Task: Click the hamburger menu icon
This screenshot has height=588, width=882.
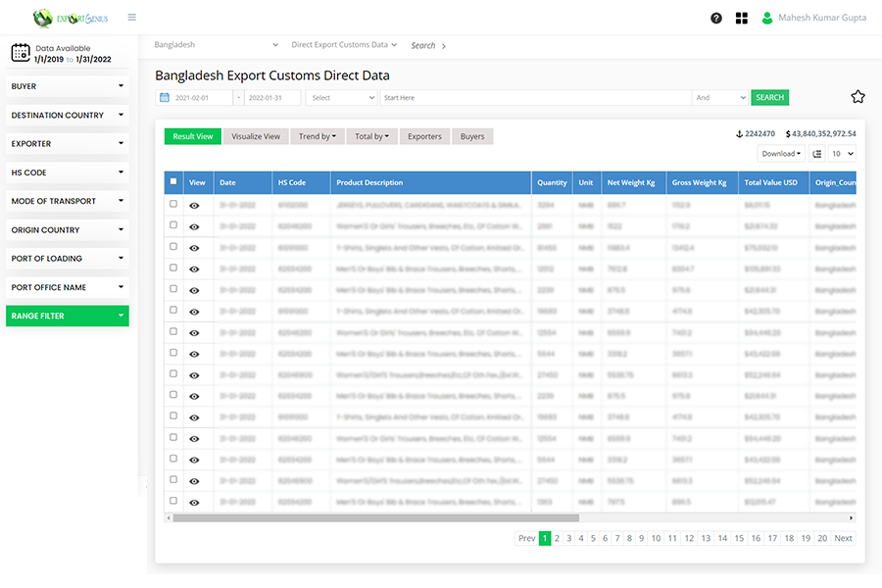Action: 132,18
